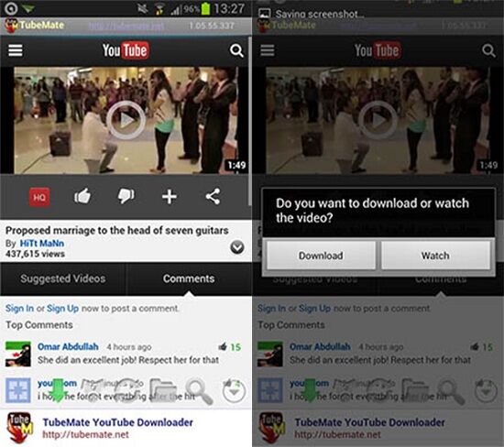504x447 pixels.
Task: Tap dimmed YouTube logo on right screen
Action: [378, 50]
